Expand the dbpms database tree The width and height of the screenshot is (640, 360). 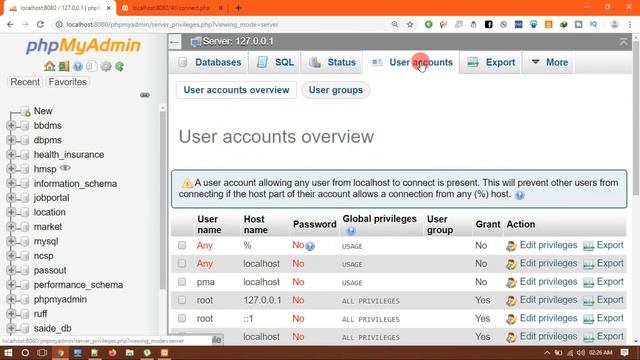[11, 140]
